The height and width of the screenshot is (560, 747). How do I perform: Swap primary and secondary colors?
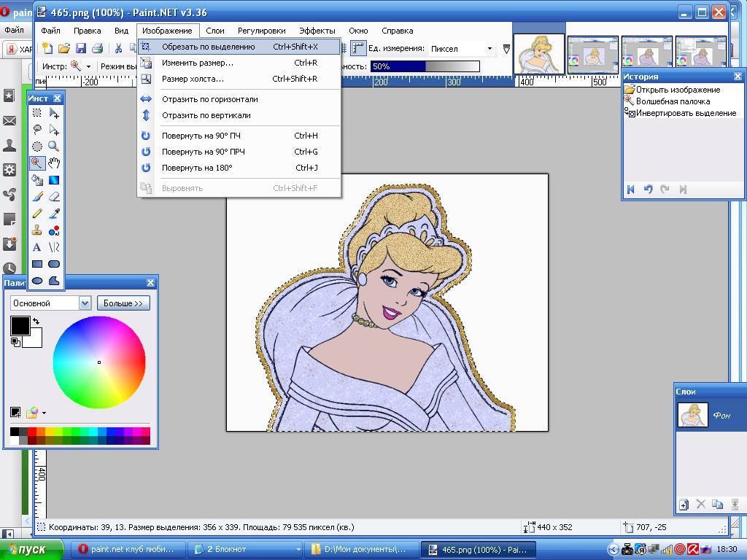pos(36,321)
